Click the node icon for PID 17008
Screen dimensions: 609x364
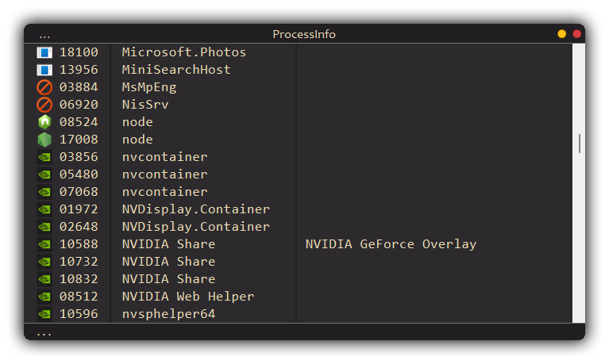click(44, 140)
